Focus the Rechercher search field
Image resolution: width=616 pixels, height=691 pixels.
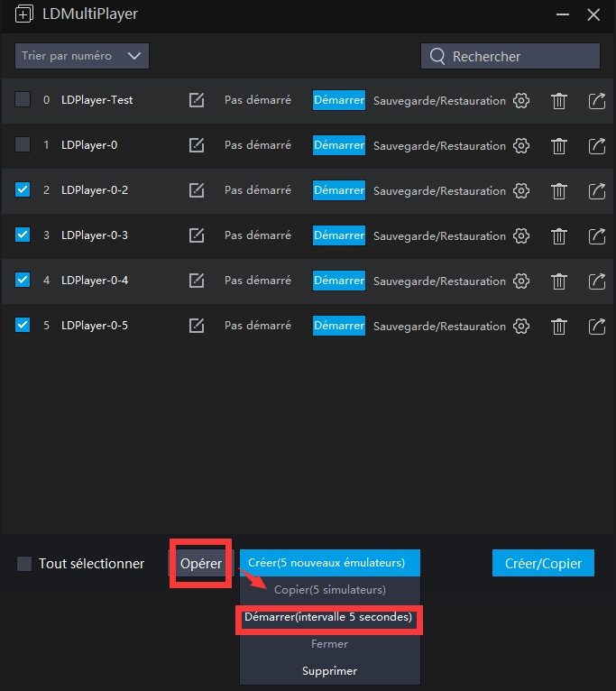[510, 56]
